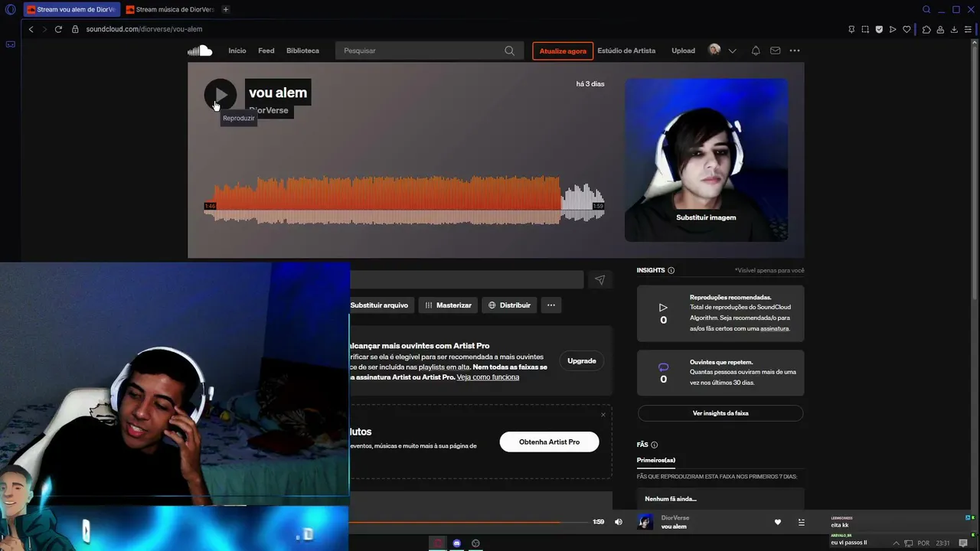
Task: Switch to Stream vou alem browser tab
Action: (72, 9)
